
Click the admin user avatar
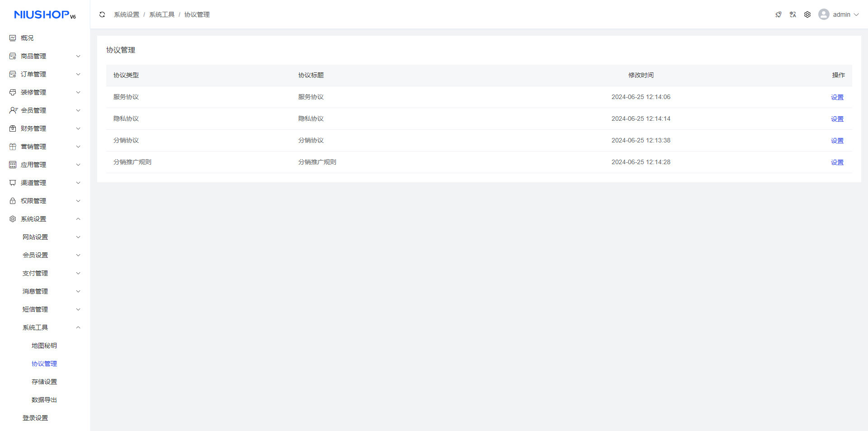point(823,14)
